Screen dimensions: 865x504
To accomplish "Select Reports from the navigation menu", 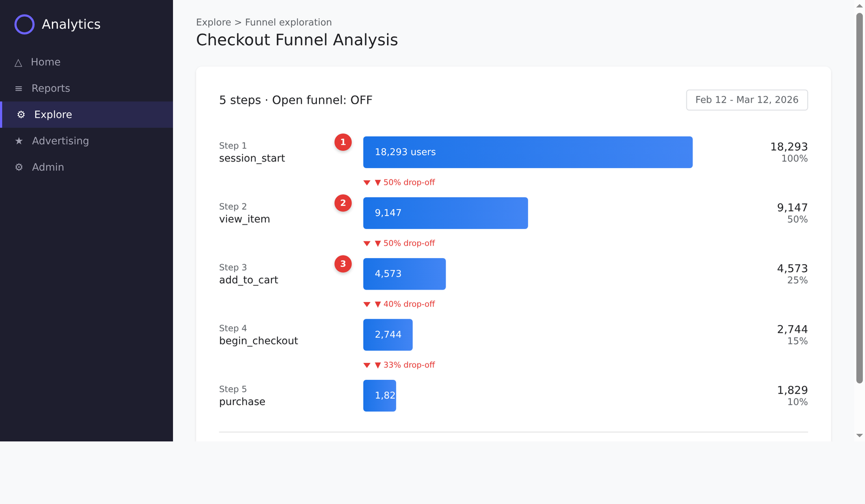I will (x=50, y=88).
